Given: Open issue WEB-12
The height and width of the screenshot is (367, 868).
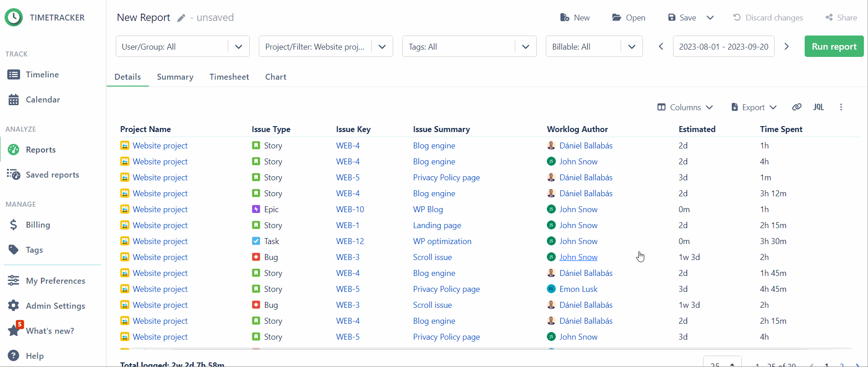Looking at the screenshot, I should [350, 241].
